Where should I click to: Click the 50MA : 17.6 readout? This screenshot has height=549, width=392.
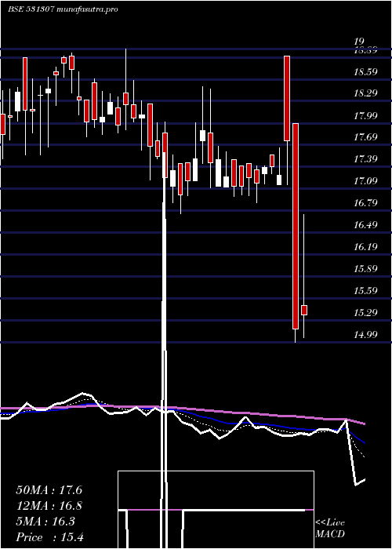49,490
